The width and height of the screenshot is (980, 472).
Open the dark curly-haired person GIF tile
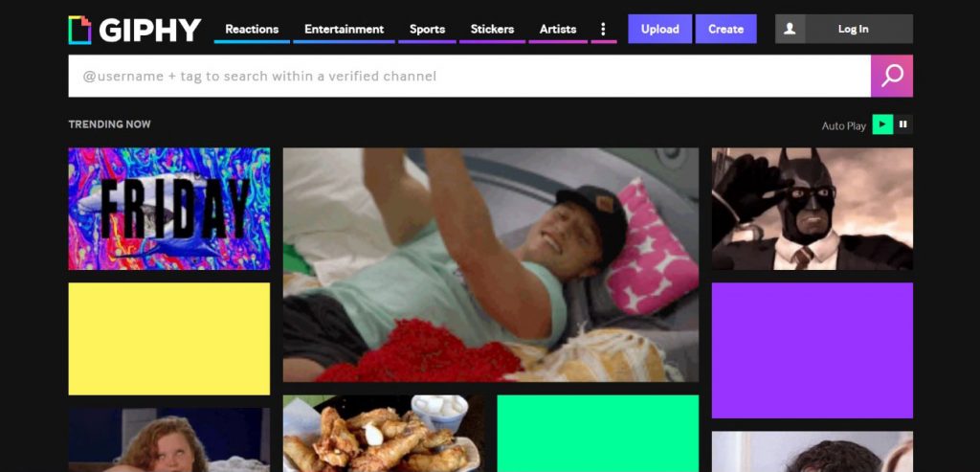(812, 451)
